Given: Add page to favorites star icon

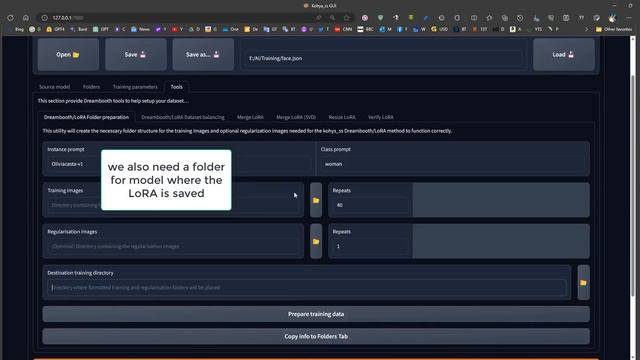Looking at the screenshot, I should pos(347,18).
